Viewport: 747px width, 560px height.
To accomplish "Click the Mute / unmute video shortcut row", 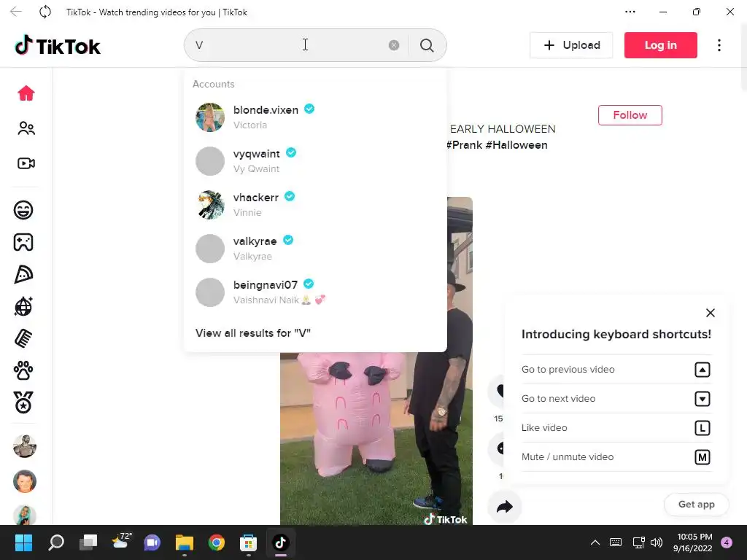I will click(x=616, y=456).
